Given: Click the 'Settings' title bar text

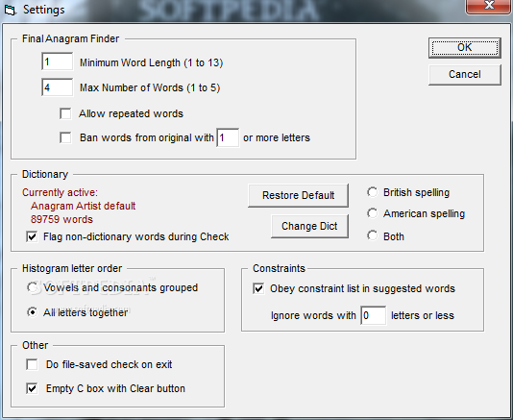Looking at the screenshot, I should coord(44,10).
